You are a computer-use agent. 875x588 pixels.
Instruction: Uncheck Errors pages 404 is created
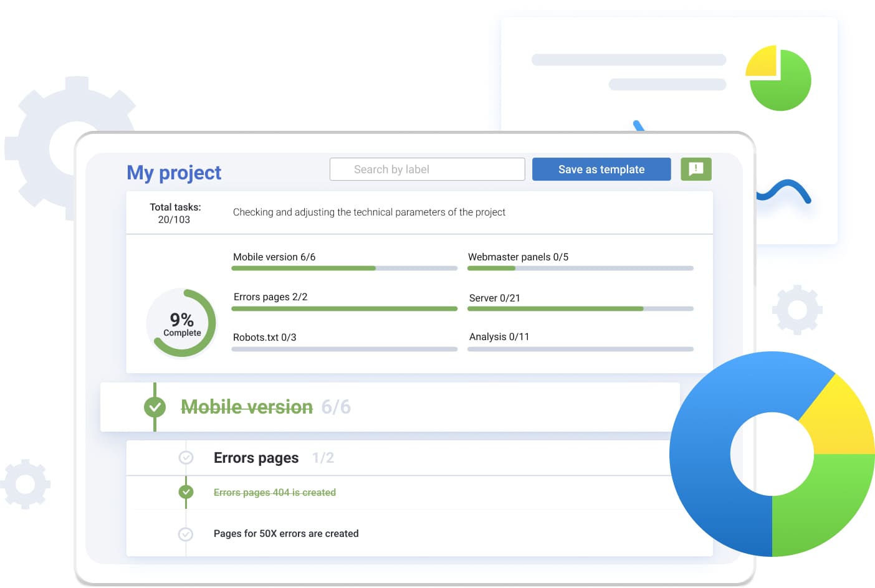pos(186,492)
